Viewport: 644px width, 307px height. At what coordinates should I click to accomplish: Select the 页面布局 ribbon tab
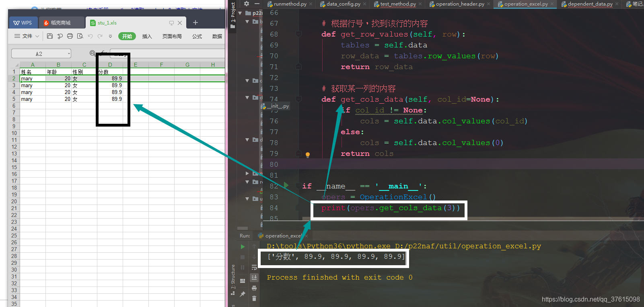(x=172, y=36)
